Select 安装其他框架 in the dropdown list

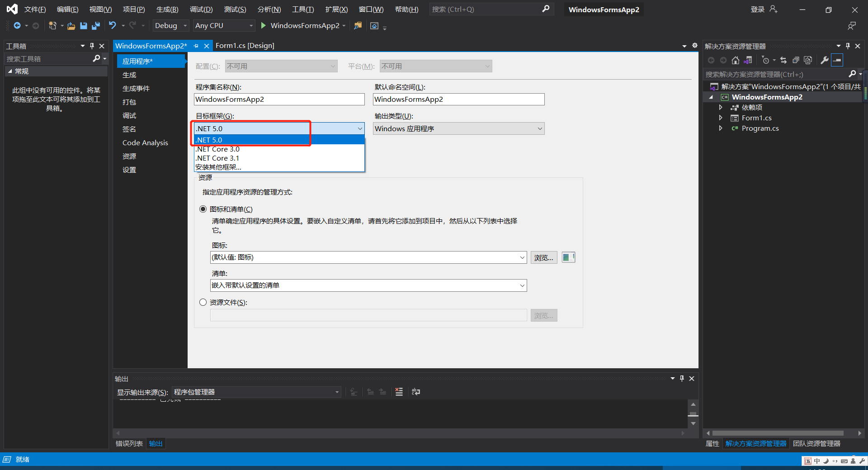click(218, 166)
